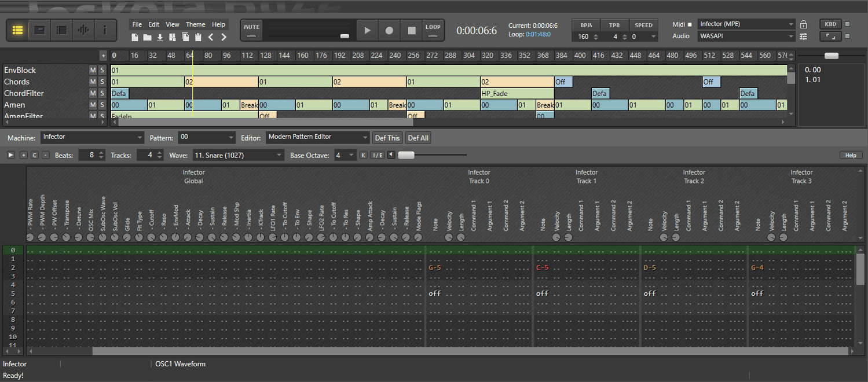The height and width of the screenshot is (382, 868).
Task: Open the Base Octave dropdown
Action: pyautogui.click(x=345, y=155)
